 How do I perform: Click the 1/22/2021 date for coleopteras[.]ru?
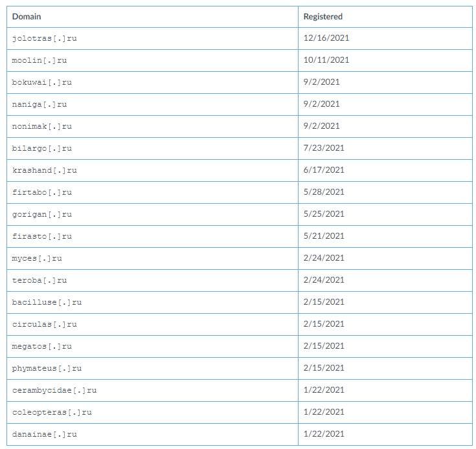(324, 412)
